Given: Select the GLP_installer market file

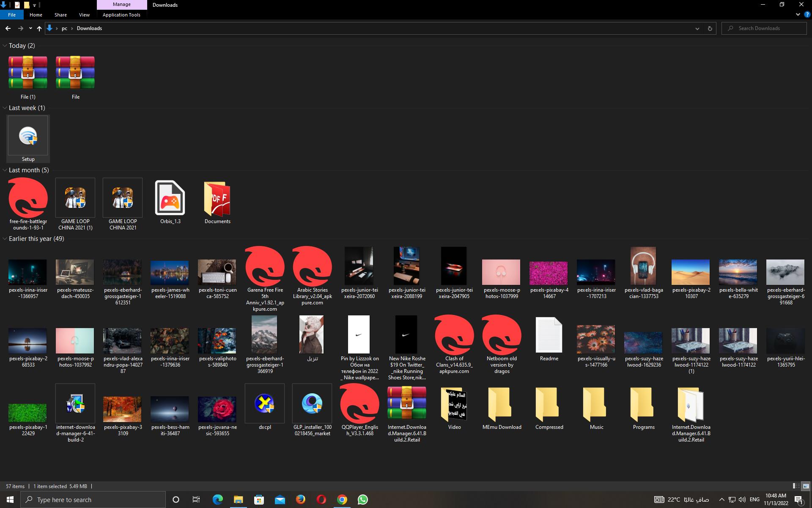Looking at the screenshot, I should tap(312, 403).
